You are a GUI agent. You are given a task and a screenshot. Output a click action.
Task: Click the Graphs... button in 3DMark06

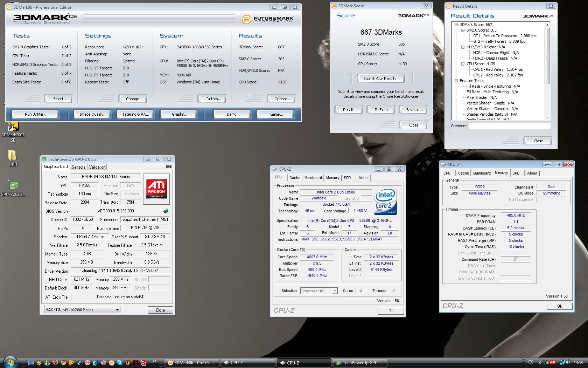coord(179,114)
